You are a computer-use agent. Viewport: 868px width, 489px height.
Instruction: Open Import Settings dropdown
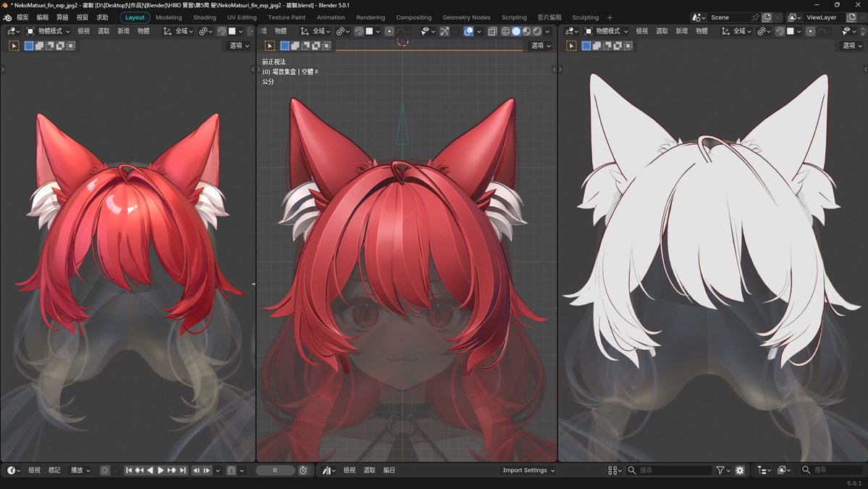528,470
